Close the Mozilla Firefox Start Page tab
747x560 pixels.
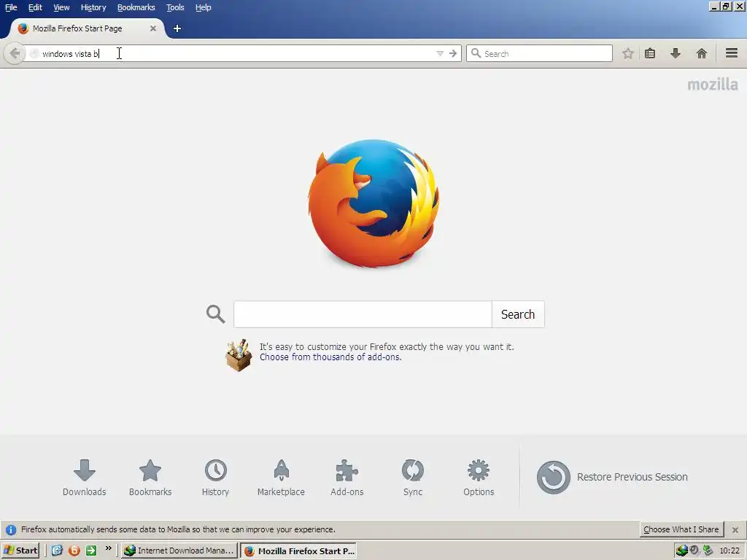click(x=153, y=28)
